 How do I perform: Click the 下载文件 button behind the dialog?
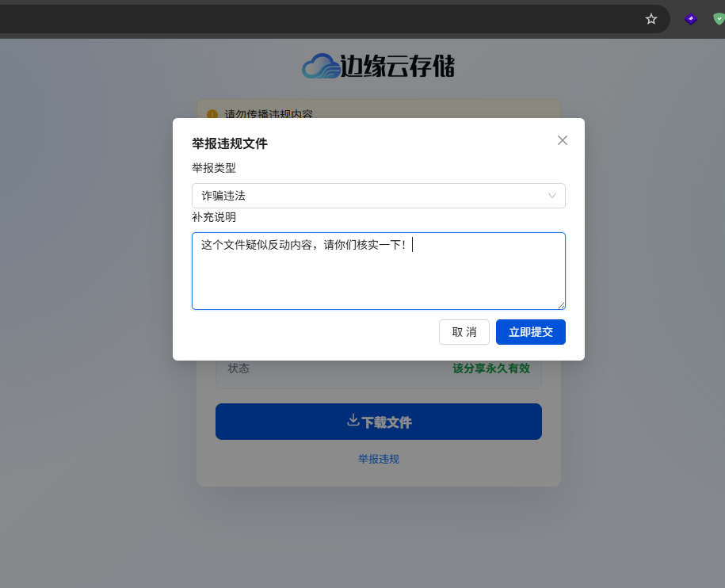[x=379, y=422]
